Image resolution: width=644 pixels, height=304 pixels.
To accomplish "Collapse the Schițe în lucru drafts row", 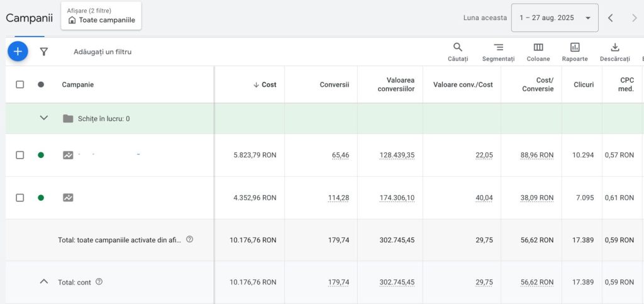I will (43, 118).
